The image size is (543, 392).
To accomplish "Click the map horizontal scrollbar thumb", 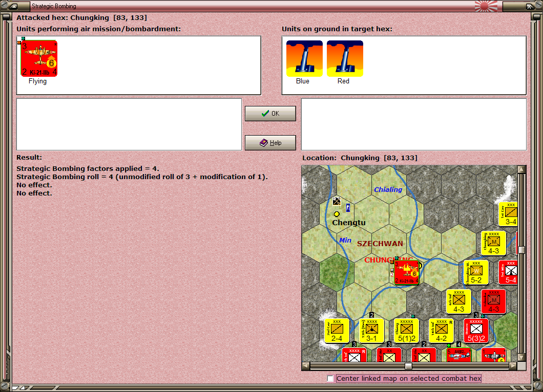I will (409, 366).
